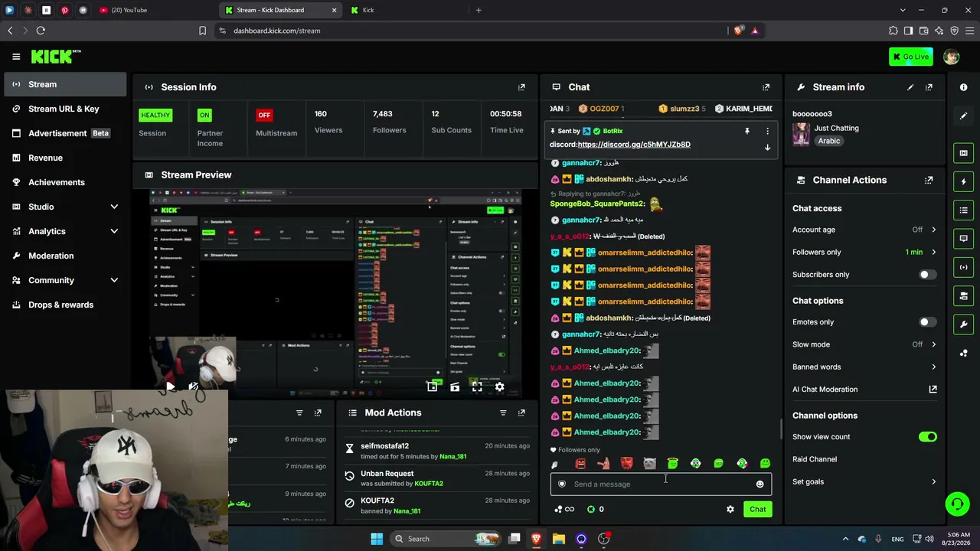This screenshot has height=551, width=980.
Task: Open Achievements in the sidebar
Action: click(x=65, y=182)
